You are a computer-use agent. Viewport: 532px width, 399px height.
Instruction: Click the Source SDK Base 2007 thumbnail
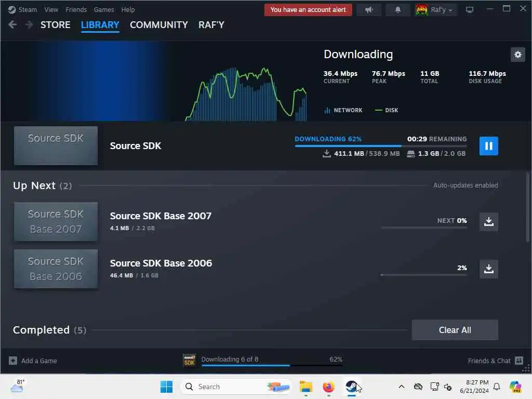coord(56,221)
